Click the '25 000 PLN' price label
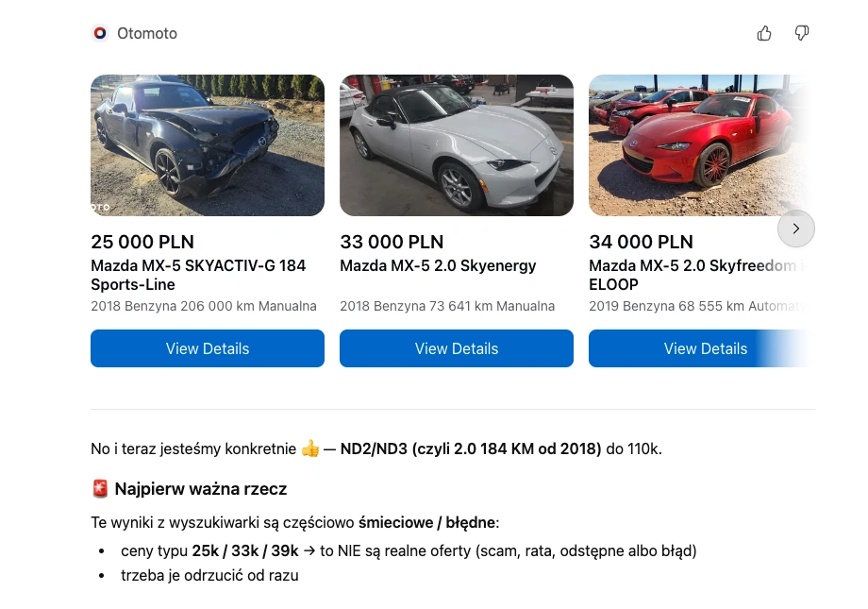This screenshot has height=609, width=868. point(142,242)
